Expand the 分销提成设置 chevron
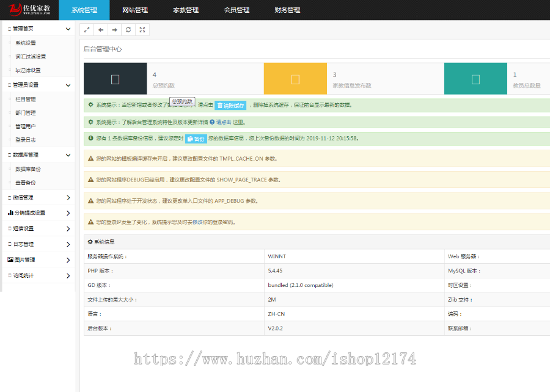 tap(68, 213)
